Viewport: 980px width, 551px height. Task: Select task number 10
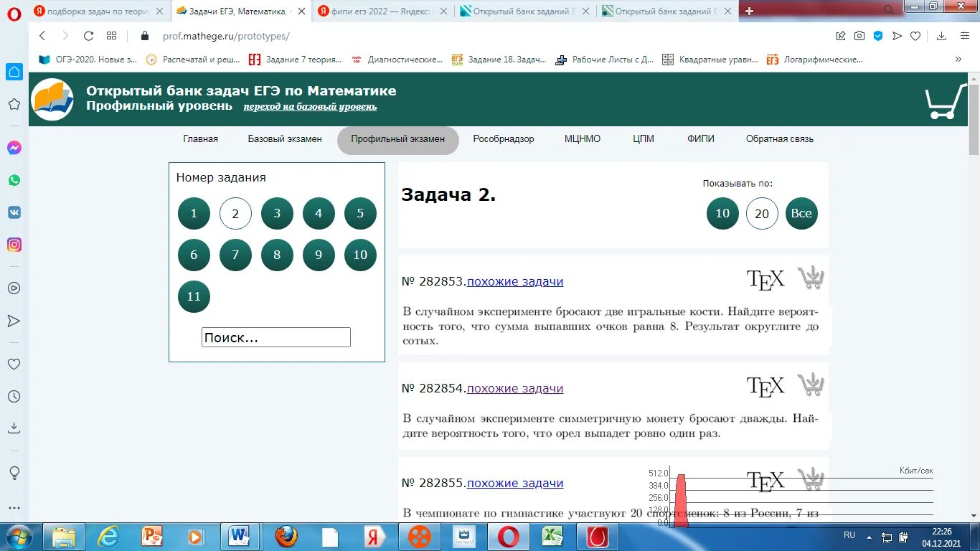point(360,255)
